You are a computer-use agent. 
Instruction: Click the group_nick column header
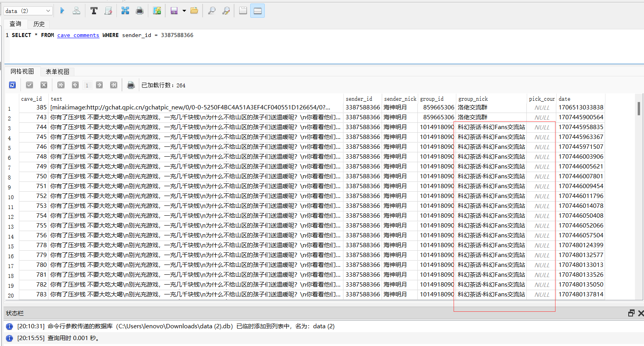point(491,99)
